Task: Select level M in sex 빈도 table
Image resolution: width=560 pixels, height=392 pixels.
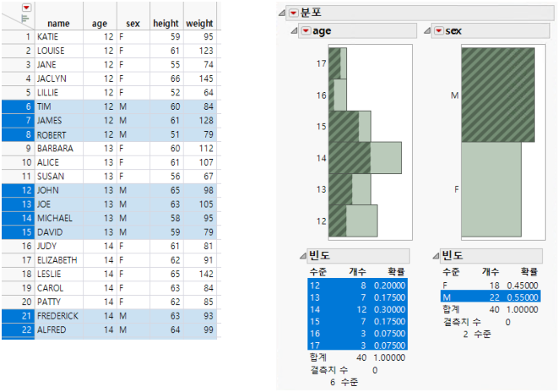Action: tap(491, 297)
